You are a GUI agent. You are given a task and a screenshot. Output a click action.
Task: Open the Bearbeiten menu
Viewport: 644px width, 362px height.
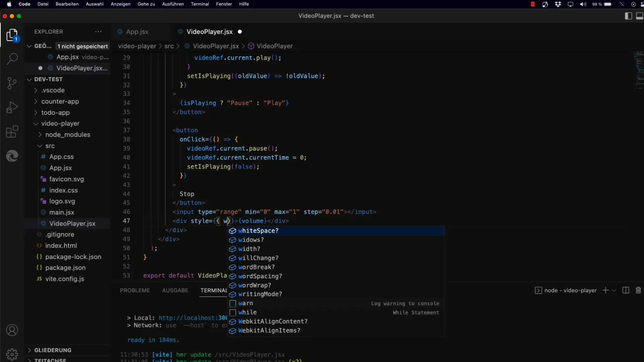point(67,4)
